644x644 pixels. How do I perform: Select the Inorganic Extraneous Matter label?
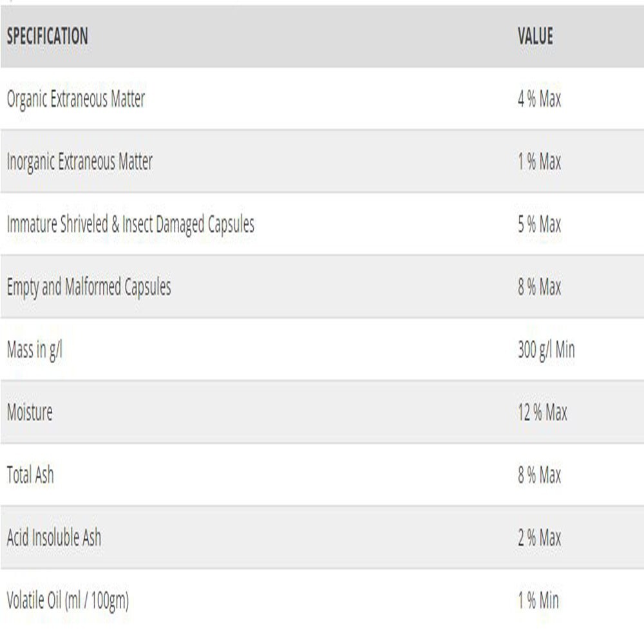coord(80,162)
